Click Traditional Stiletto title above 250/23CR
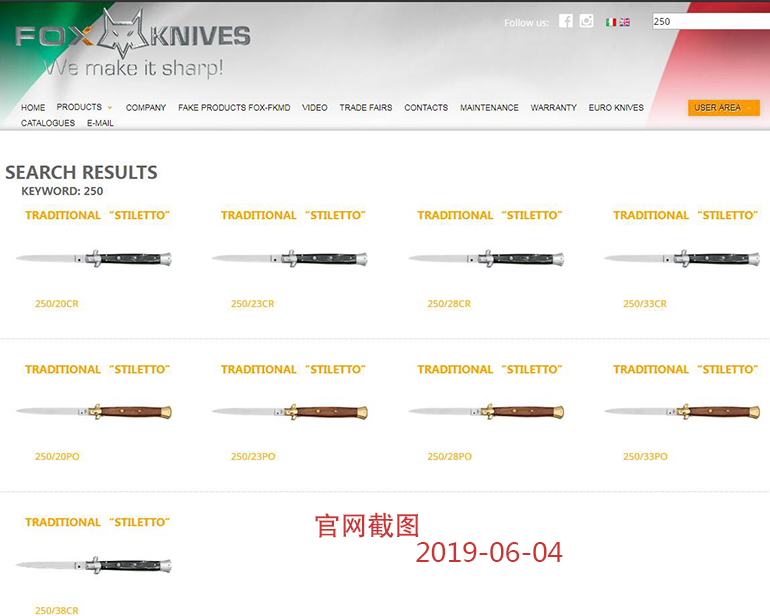 click(x=293, y=215)
